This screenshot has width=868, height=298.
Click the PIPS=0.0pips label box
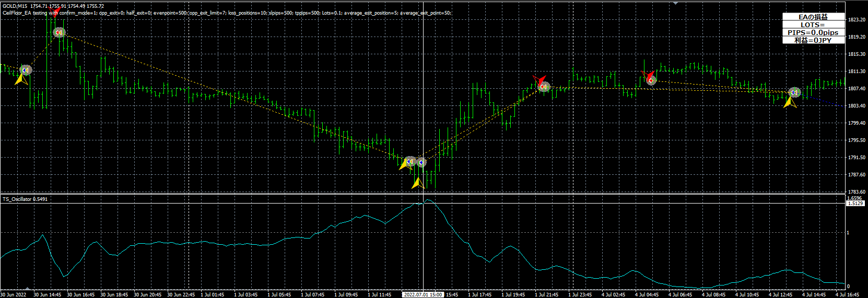point(813,32)
